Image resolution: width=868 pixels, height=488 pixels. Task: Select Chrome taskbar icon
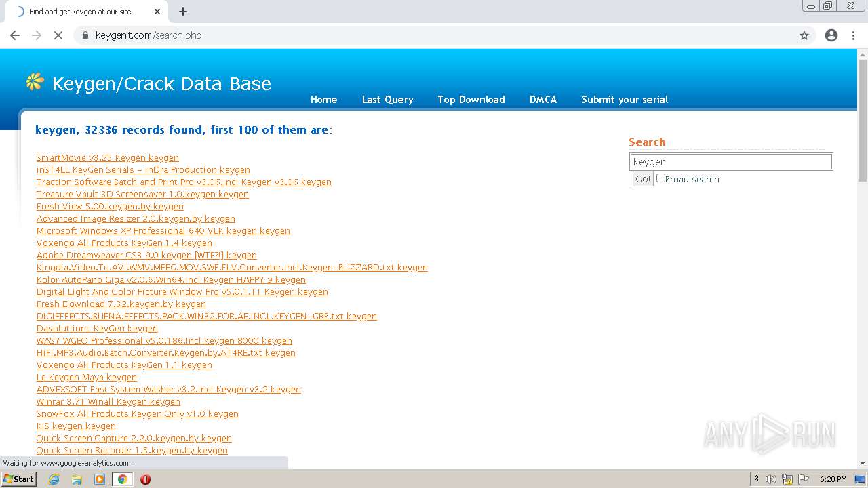[122, 479]
